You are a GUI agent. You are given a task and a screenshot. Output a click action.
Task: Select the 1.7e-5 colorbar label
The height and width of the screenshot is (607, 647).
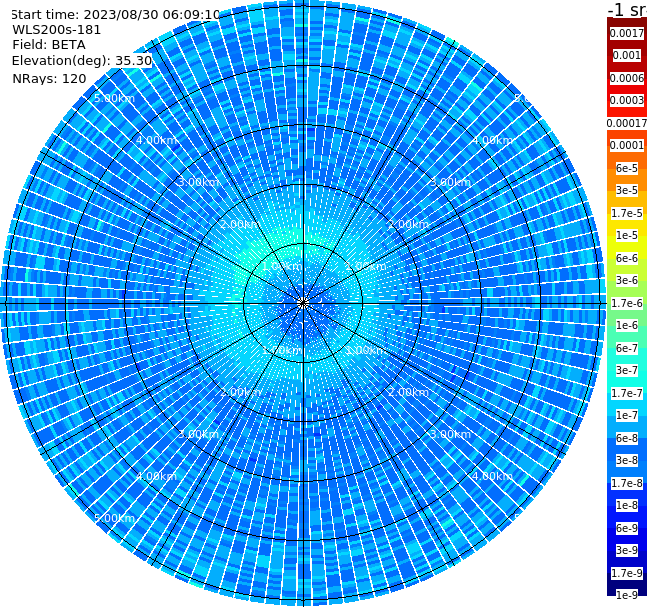(x=627, y=213)
